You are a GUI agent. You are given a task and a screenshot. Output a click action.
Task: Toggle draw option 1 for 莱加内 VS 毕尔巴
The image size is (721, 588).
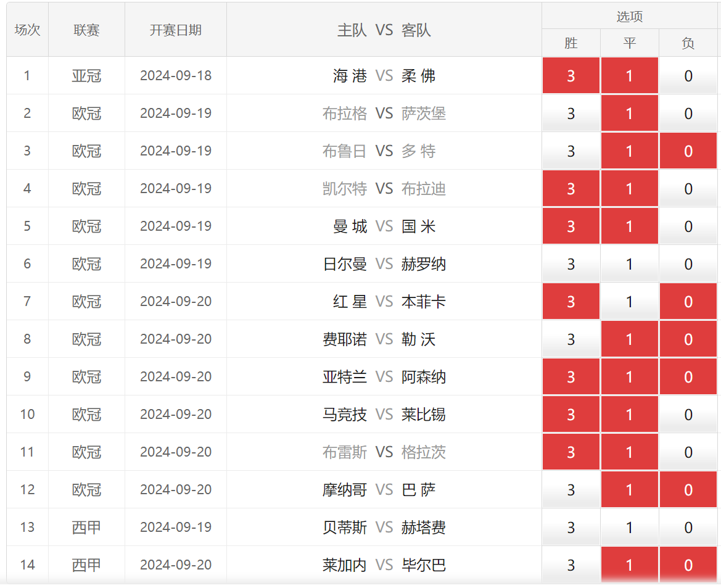point(630,565)
